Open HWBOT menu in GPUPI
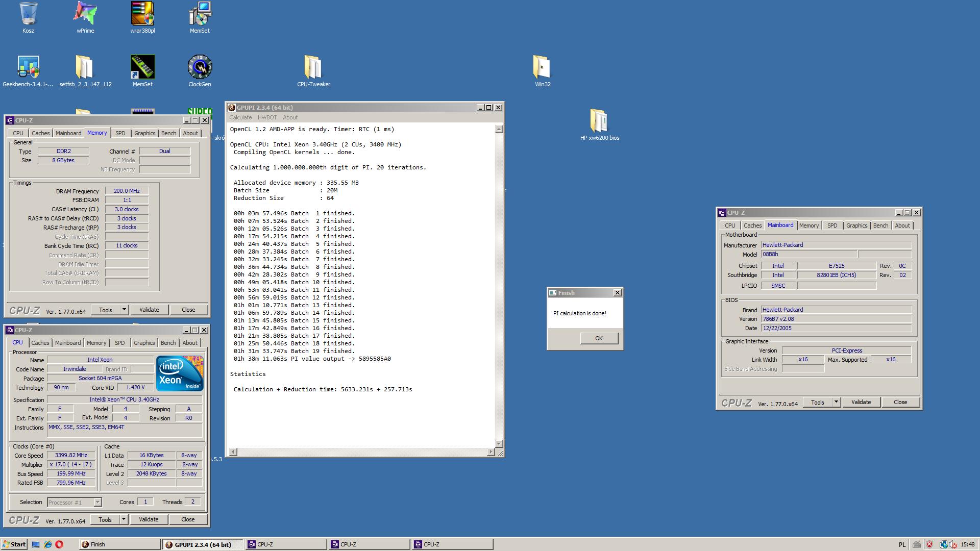The image size is (980, 551). tap(267, 117)
